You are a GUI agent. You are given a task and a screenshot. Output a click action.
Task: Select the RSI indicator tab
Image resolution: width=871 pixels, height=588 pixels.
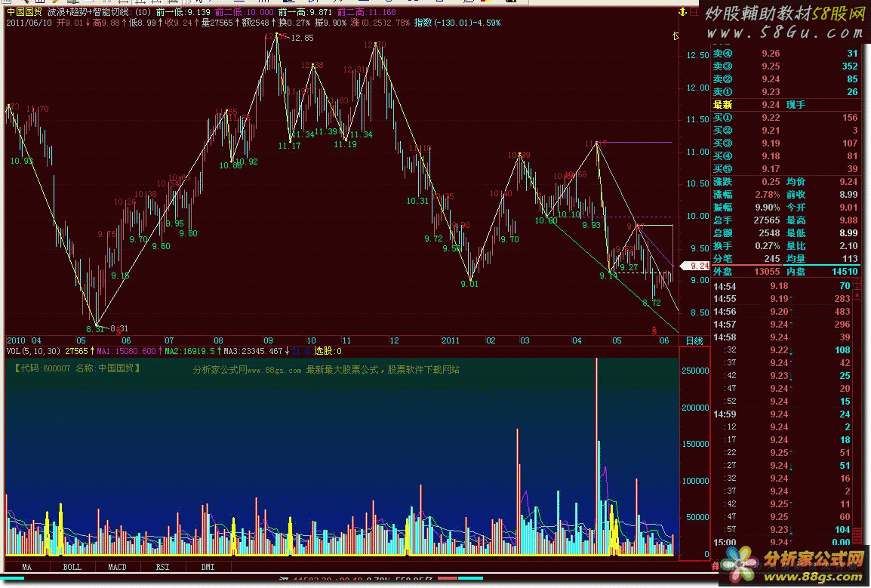(x=162, y=567)
